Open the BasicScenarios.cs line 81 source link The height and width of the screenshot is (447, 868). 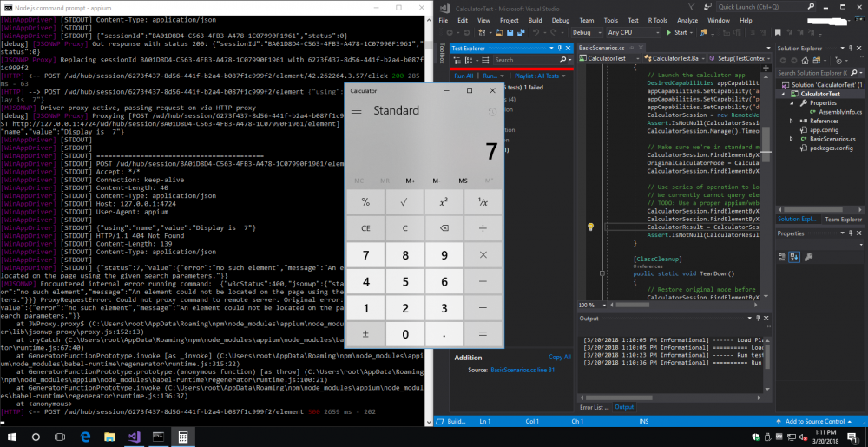pos(523,370)
